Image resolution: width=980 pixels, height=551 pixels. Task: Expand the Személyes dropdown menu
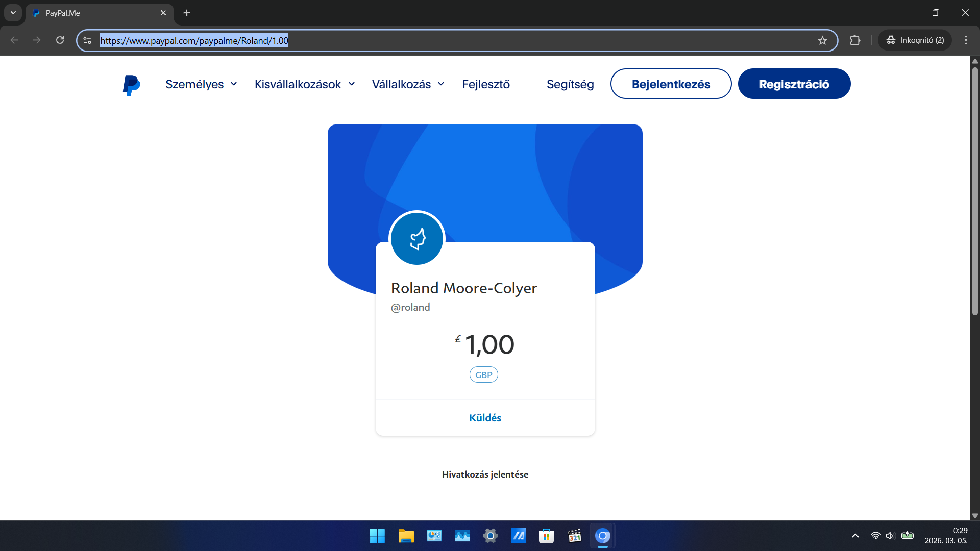pyautogui.click(x=201, y=84)
